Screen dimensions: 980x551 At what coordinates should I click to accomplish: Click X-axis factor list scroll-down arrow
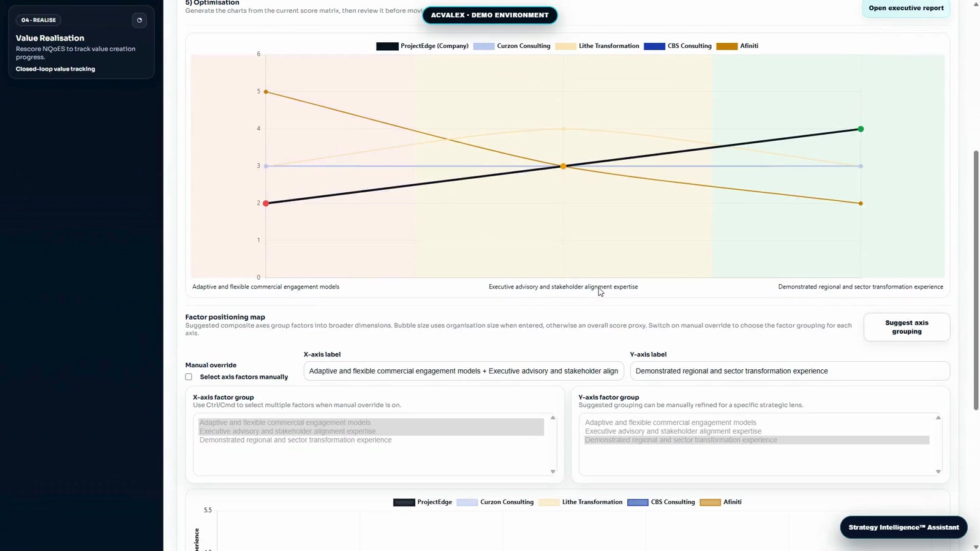pyautogui.click(x=552, y=471)
